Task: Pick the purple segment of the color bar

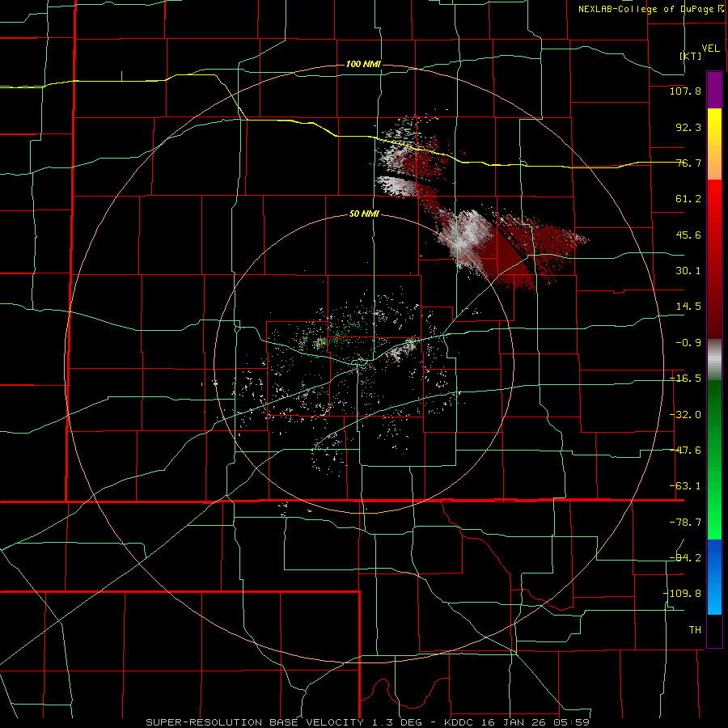Action: tap(714, 90)
